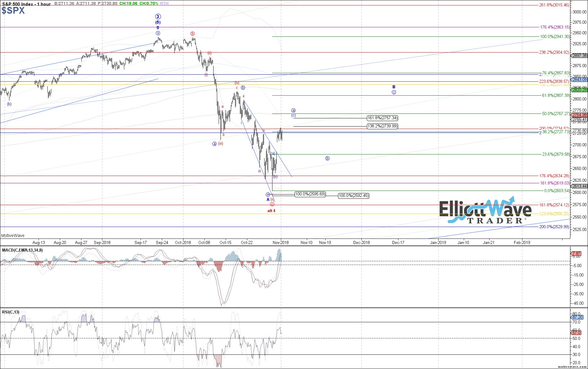Open the motivewave.com link
588x369 pixels.
click(x=572, y=367)
